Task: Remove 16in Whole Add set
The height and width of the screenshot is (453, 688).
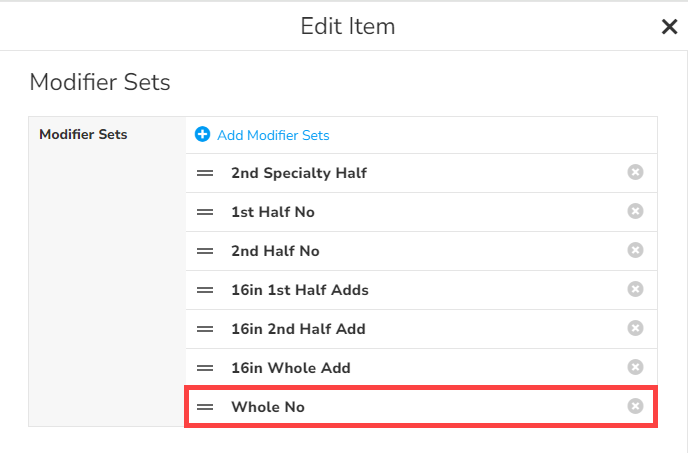Action: pos(635,367)
